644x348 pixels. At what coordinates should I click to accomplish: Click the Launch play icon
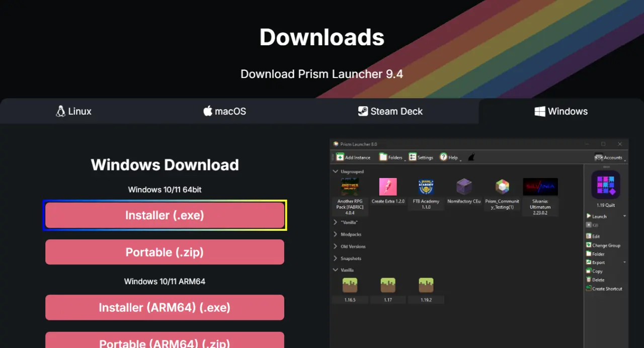pyautogui.click(x=589, y=216)
